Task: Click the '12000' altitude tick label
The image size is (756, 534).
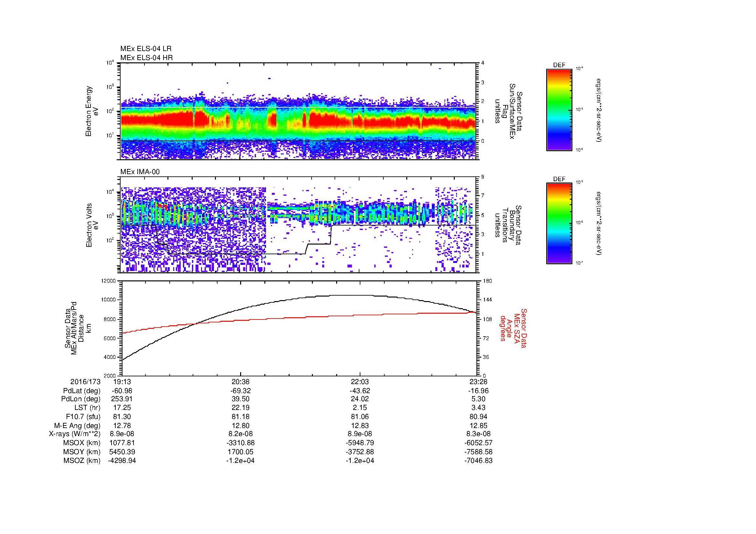Action: (x=109, y=281)
